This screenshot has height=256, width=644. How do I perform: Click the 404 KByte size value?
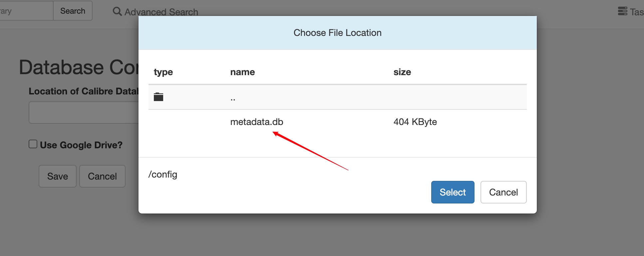(415, 122)
